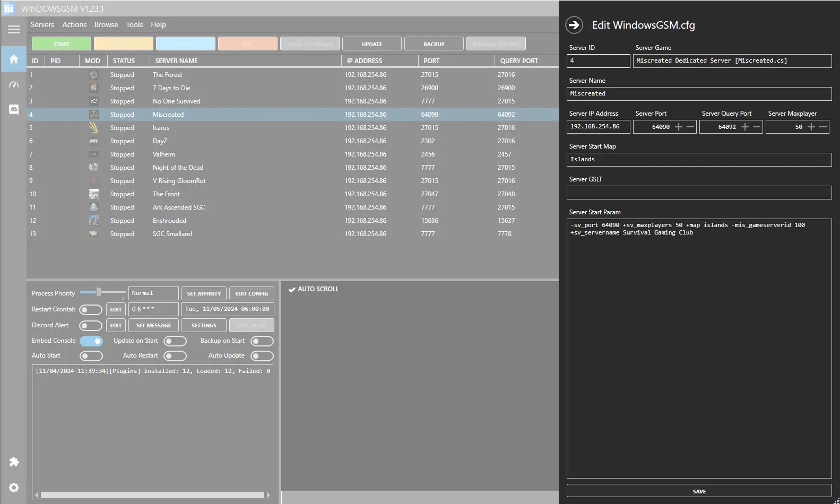Click into the Server Name field
This screenshot has width=840, height=504.
coord(699,93)
